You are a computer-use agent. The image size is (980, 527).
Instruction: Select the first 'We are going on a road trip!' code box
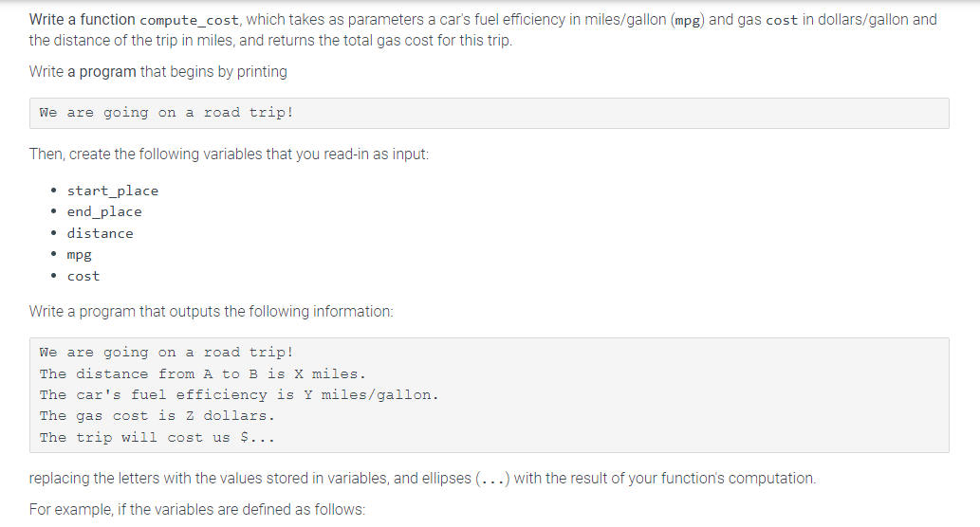(489, 113)
